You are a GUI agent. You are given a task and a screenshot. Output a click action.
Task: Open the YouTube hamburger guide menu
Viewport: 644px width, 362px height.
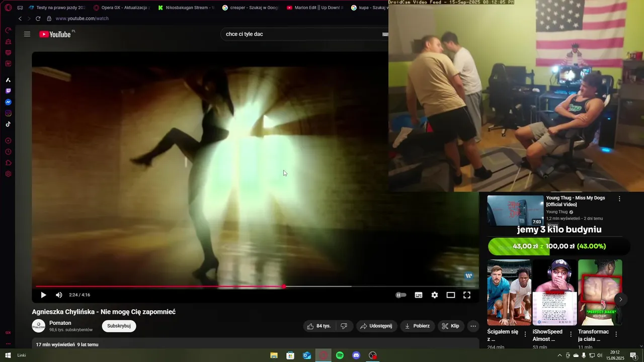point(27,34)
